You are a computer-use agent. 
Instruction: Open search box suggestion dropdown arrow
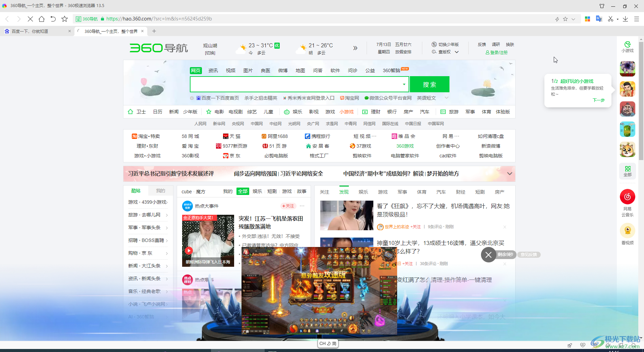pos(404,84)
